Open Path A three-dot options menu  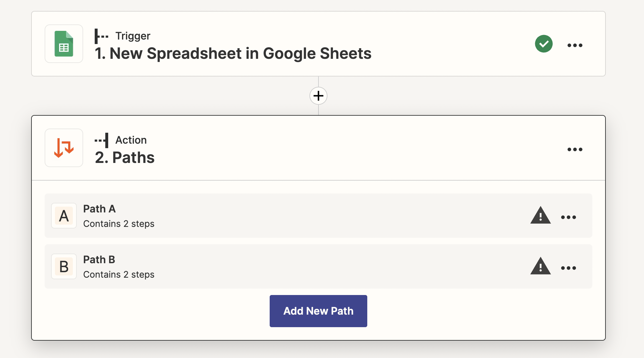click(568, 217)
